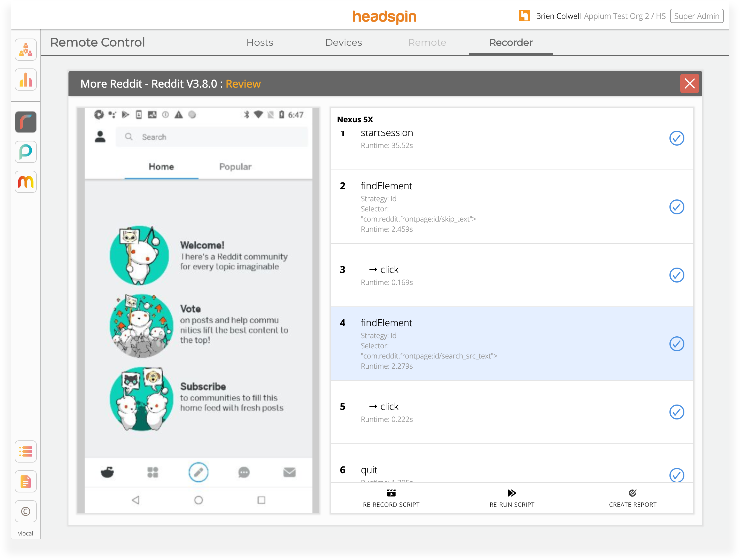Viewport: 740px width, 560px height.
Task: Toggle the checkmark for step 2 findElement
Action: [x=676, y=207]
